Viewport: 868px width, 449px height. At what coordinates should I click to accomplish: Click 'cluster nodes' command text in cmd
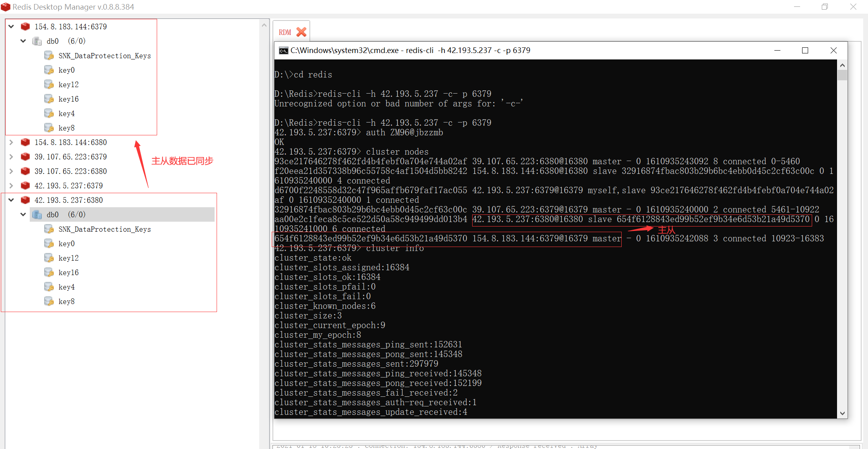[x=397, y=152]
